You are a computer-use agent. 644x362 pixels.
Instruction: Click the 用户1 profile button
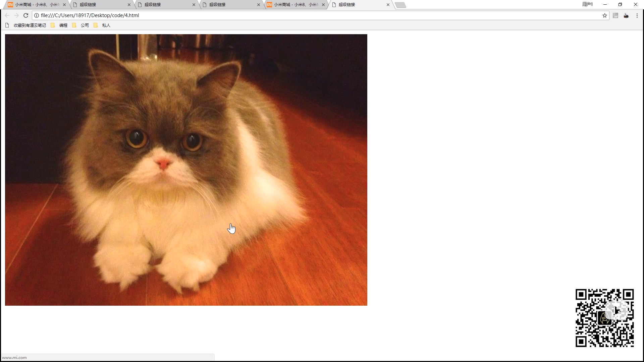pos(587,4)
